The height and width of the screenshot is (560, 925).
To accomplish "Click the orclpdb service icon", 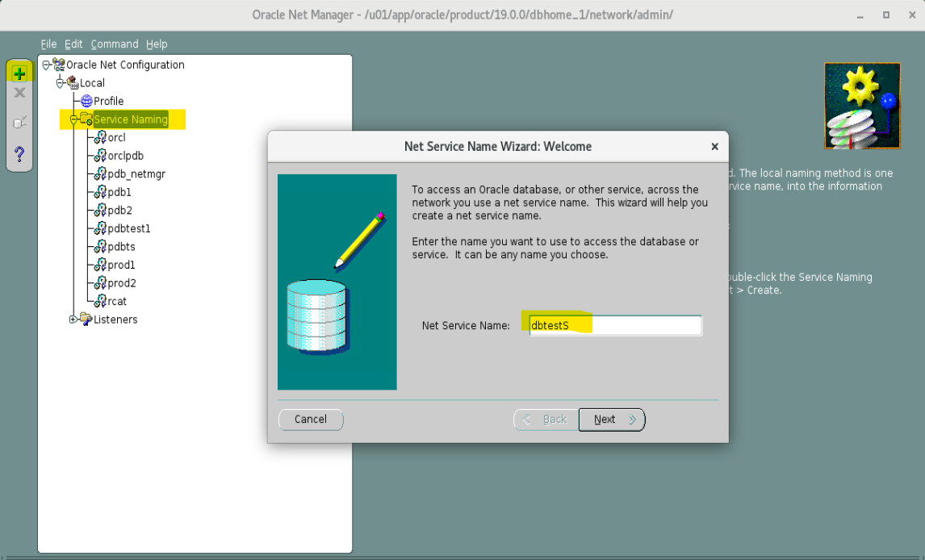I will 100,156.
